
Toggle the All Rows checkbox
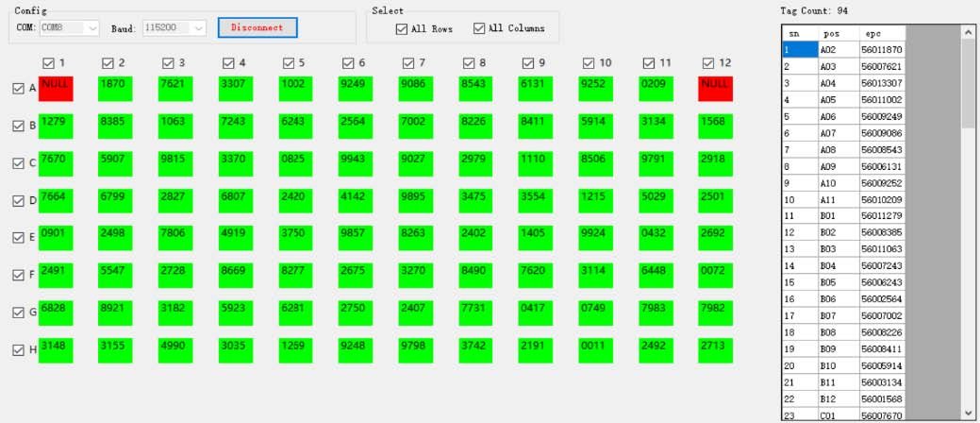point(402,28)
